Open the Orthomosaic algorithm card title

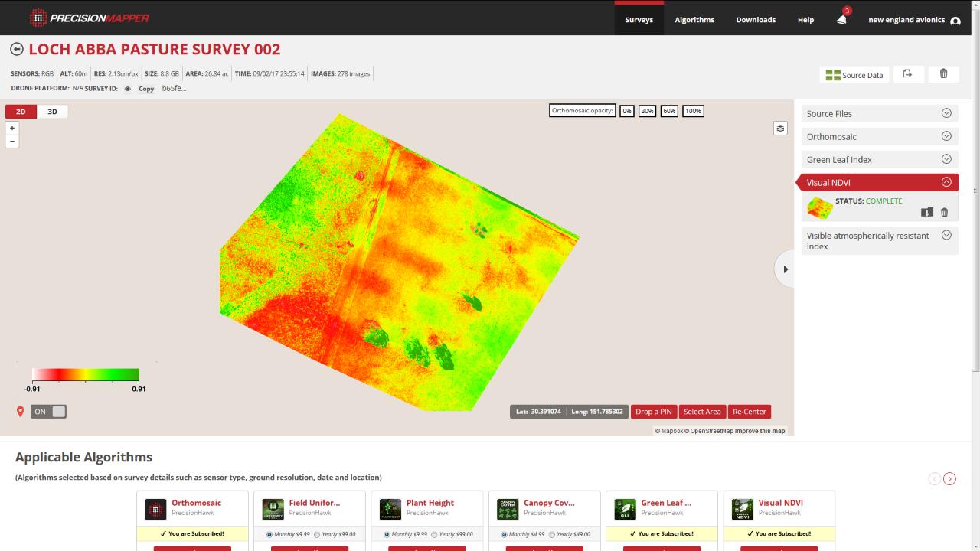[196, 503]
